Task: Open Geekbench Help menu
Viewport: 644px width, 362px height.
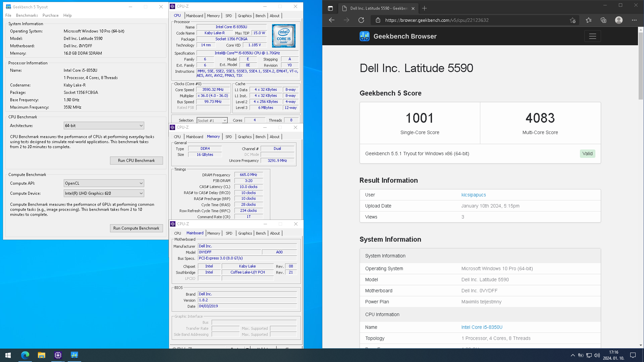Action: (x=67, y=15)
